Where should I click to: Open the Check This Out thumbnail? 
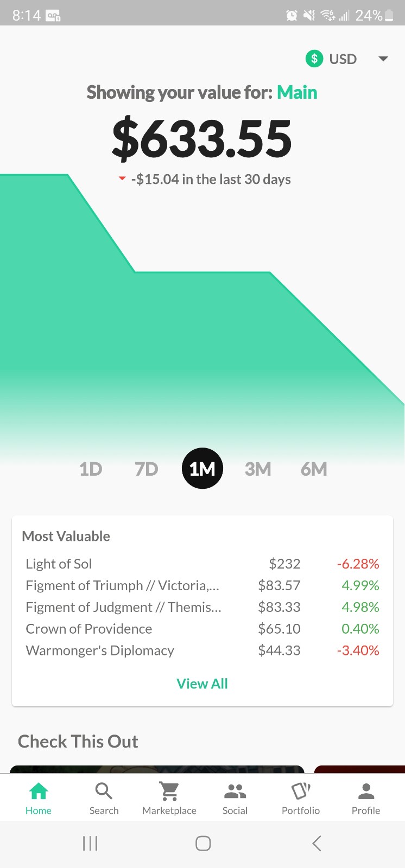(x=157, y=769)
